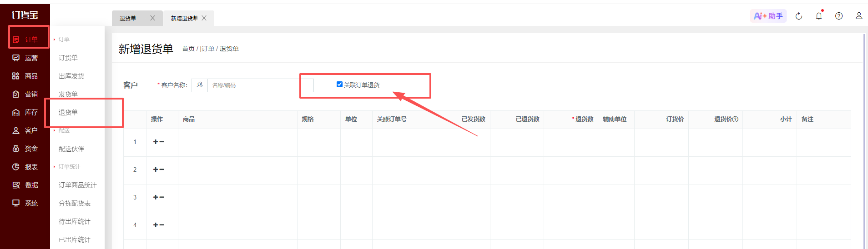868x249 pixels.
Task: Add a row using plus in row 1
Action: [x=156, y=142]
